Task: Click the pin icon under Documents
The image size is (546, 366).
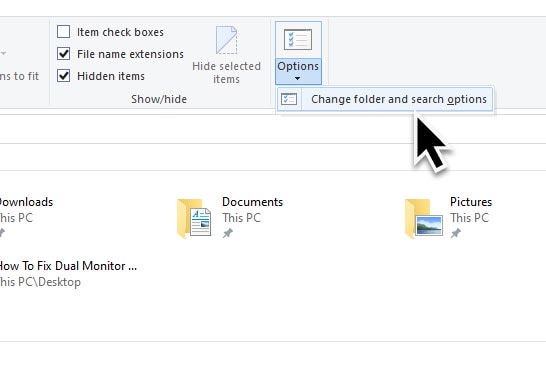Action: point(228,233)
